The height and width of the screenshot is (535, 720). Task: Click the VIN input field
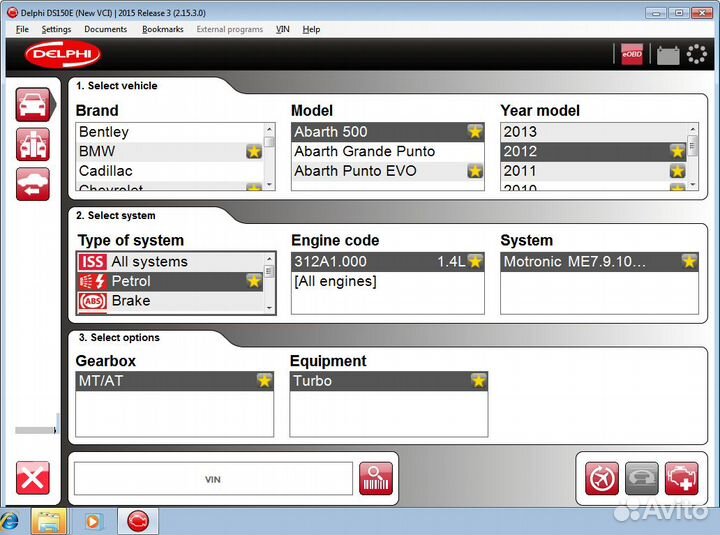pyautogui.click(x=213, y=479)
